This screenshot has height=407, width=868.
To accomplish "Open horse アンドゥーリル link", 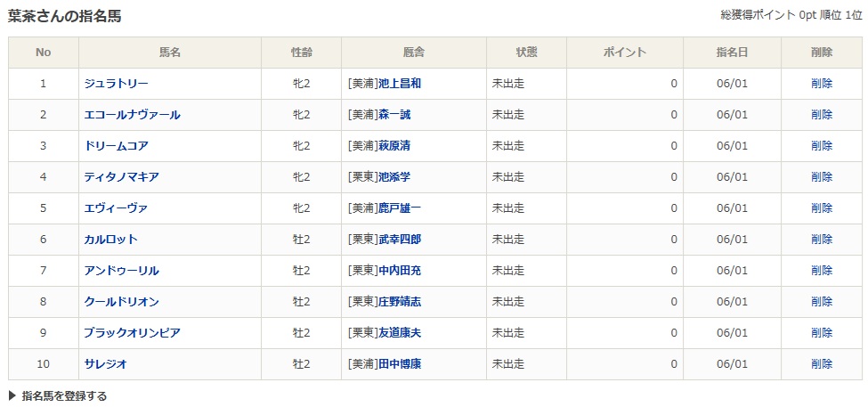I will click(x=122, y=271).
